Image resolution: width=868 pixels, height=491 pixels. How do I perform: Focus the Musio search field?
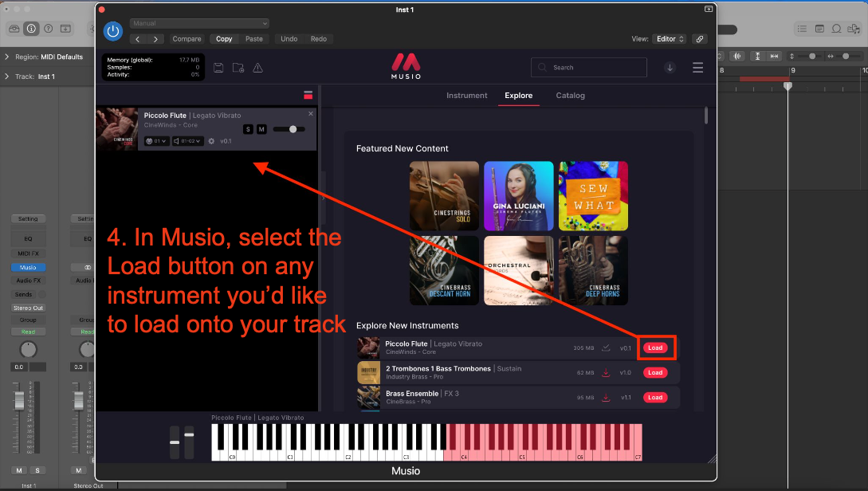[589, 68]
